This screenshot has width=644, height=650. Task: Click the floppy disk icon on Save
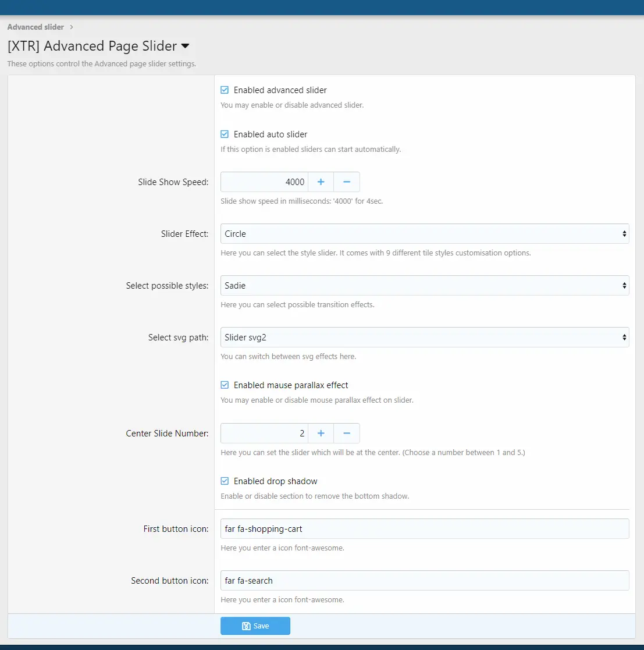coord(246,626)
